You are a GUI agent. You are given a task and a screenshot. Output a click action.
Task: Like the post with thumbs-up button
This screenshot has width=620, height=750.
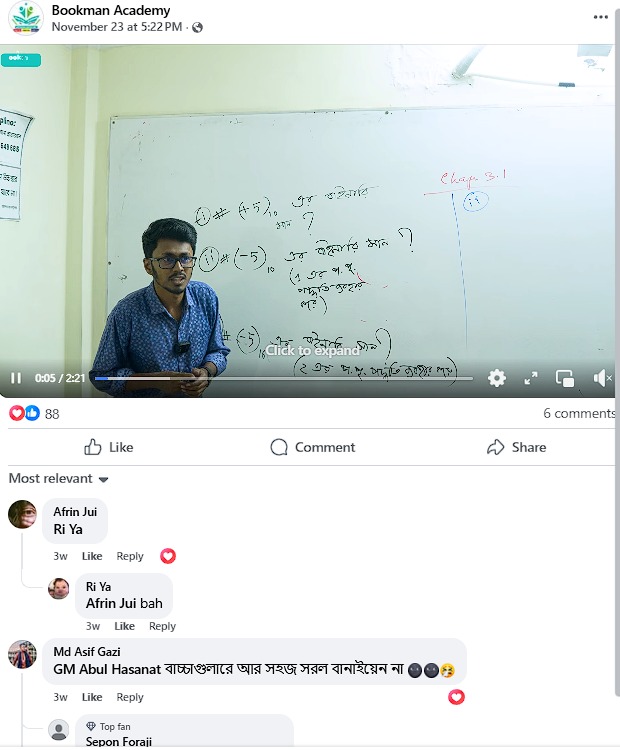[x=109, y=447]
